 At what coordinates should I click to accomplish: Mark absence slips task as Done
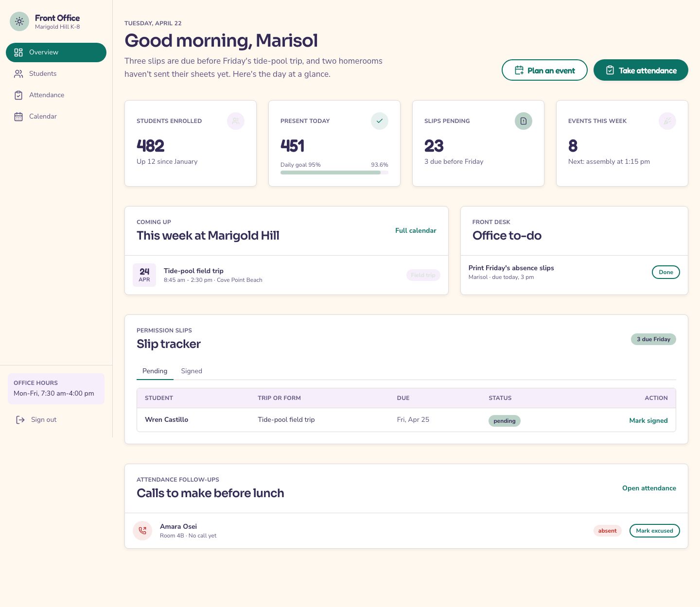pyautogui.click(x=666, y=272)
